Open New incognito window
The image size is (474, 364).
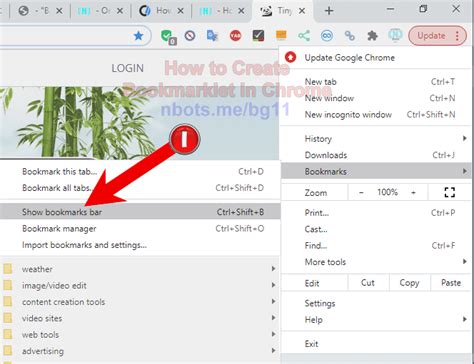[376, 115]
